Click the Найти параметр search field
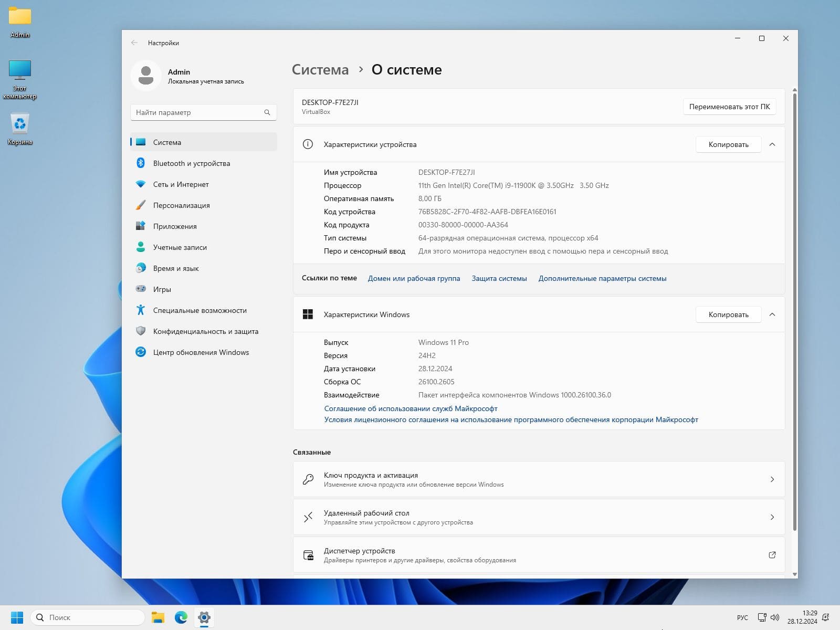Screen dimensions: 840x630 (204, 112)
